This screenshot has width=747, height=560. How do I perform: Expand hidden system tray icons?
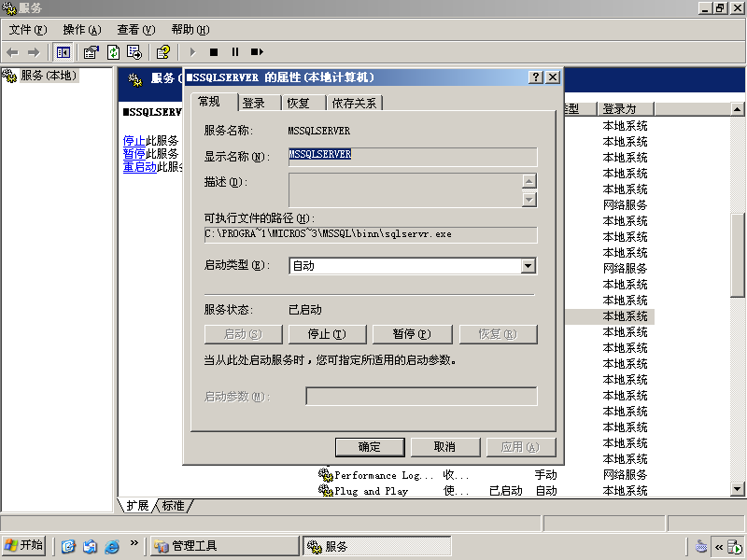pyautogui.click(x=719, y=547)
